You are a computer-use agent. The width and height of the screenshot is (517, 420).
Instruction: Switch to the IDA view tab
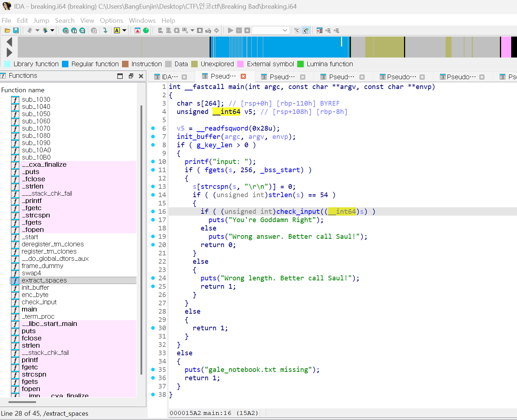pos(170,77)
